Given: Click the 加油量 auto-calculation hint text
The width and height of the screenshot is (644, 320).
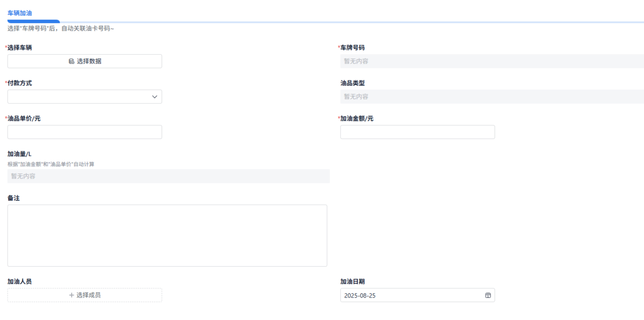Looking at the screenshot, I should coord(51,164).
